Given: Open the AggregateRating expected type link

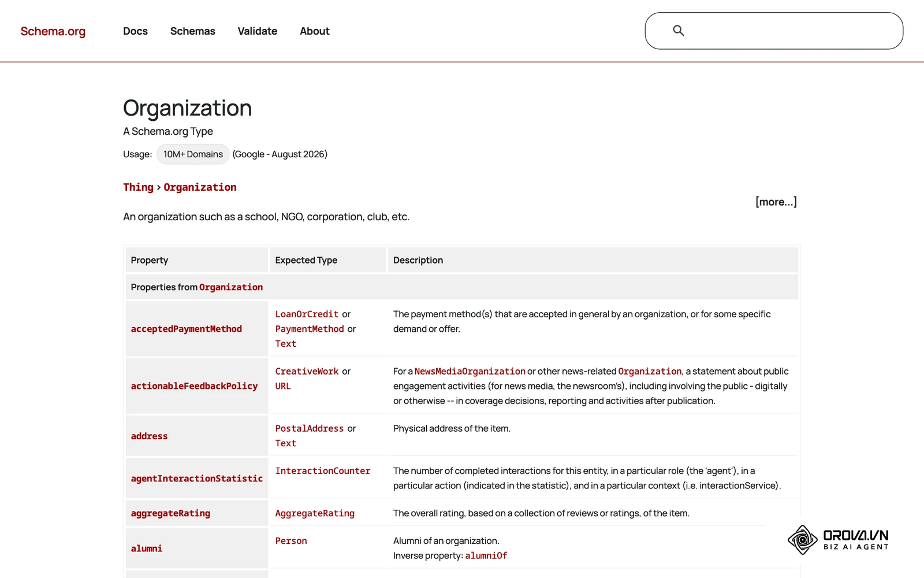Looking at the screenshot, I should click(x=315, y=513).
